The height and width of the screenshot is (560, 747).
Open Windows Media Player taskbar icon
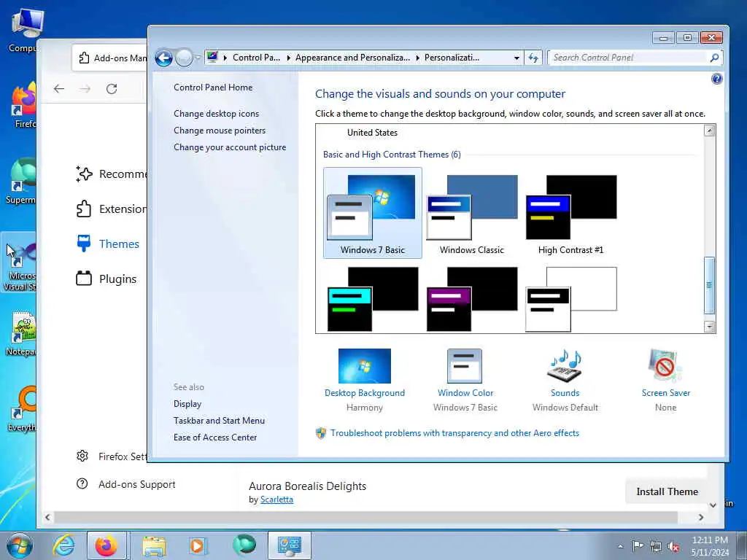[x=197, y=545]
